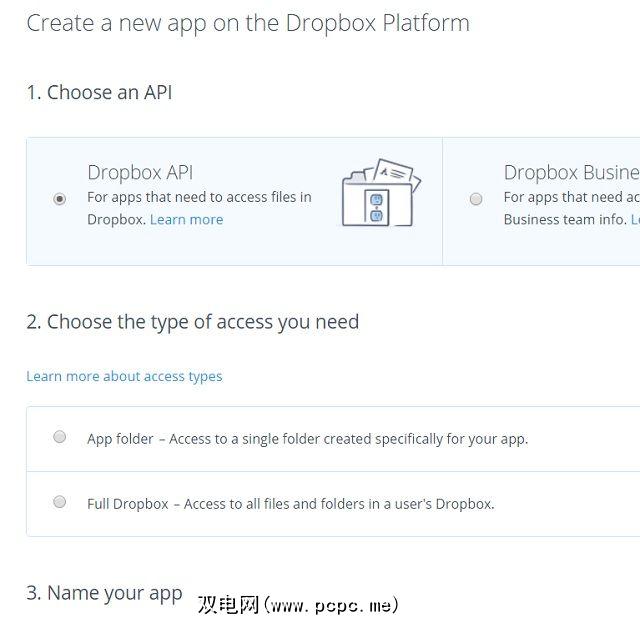Click 'Create a new app' page title
The height and width of the screenshot is (628, 640).
coord(248,24)
